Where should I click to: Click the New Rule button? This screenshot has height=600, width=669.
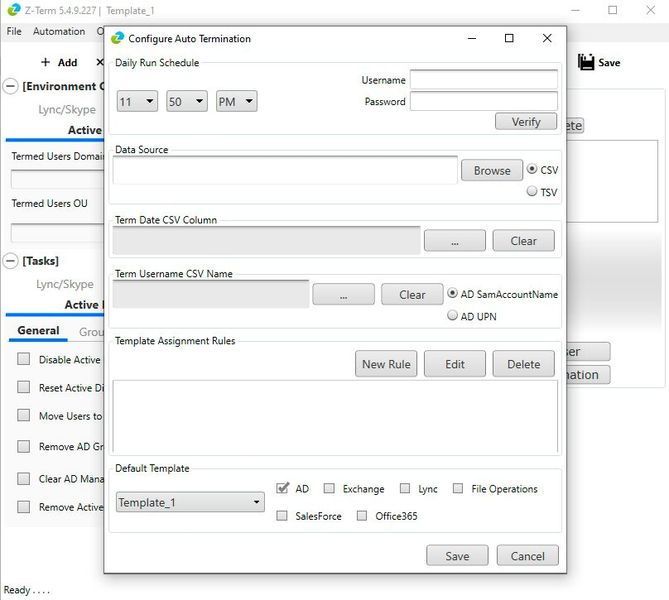pos(386,364)
